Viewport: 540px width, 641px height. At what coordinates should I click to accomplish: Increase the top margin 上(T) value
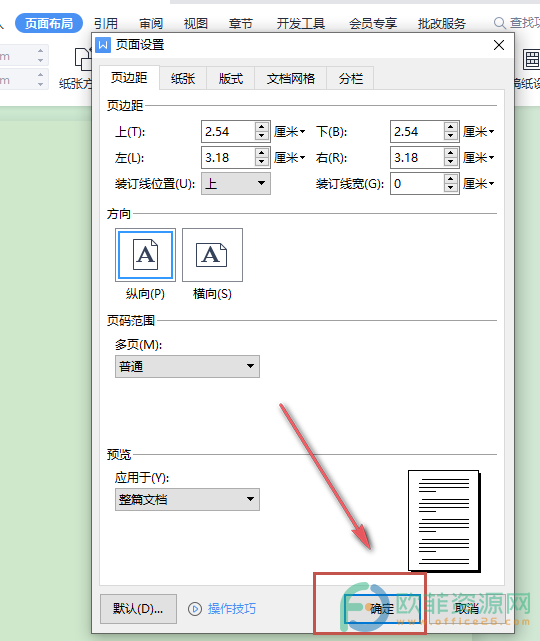(x=262, y=127)
